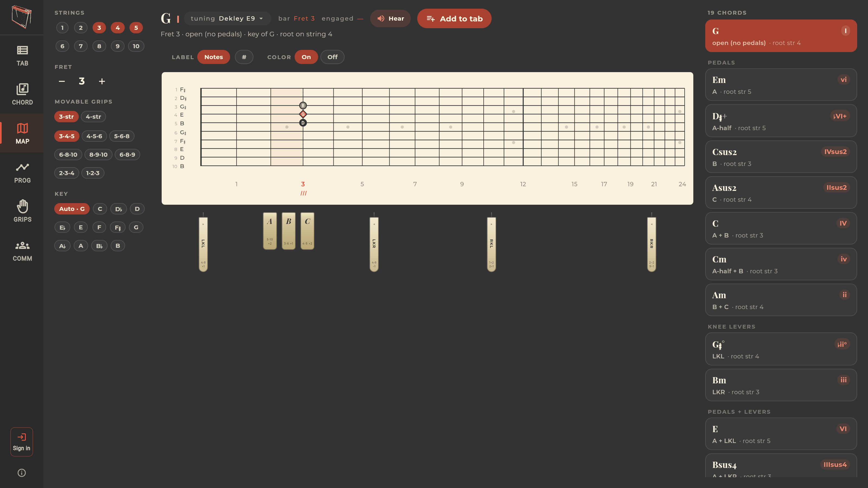
Task: Choose the 4·5·6 grip
Action: pos(94,136)
